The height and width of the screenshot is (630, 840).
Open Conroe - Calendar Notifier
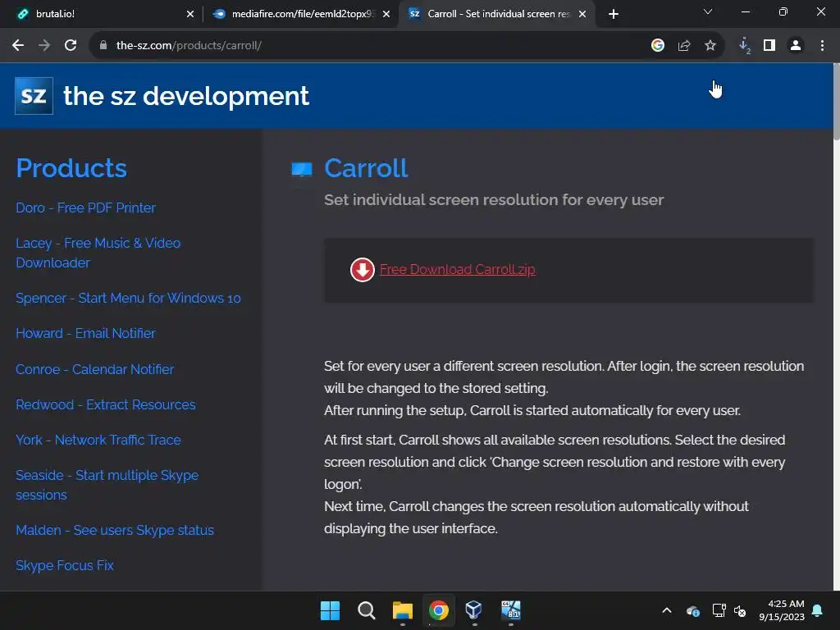pyautogui.click(x=95, y=369)
